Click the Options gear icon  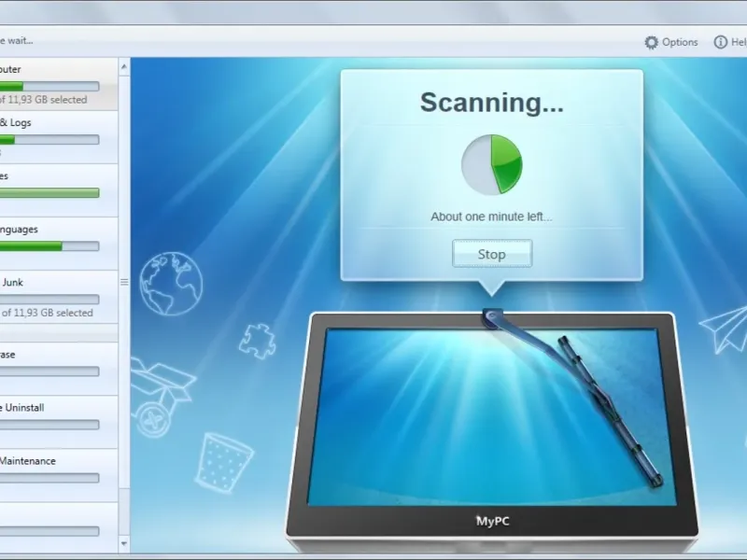click(651, 42)
